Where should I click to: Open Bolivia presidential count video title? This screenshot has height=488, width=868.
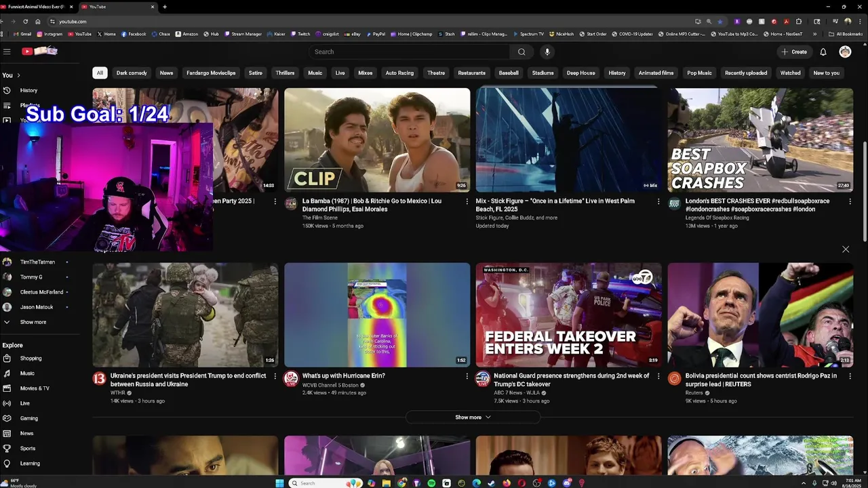tap(761, 380)
